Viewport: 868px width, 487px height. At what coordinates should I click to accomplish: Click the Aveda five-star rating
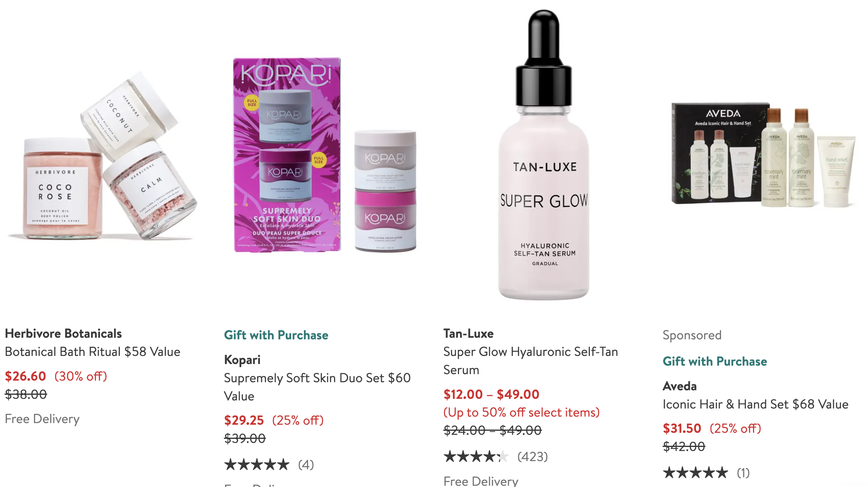[695, 472]
